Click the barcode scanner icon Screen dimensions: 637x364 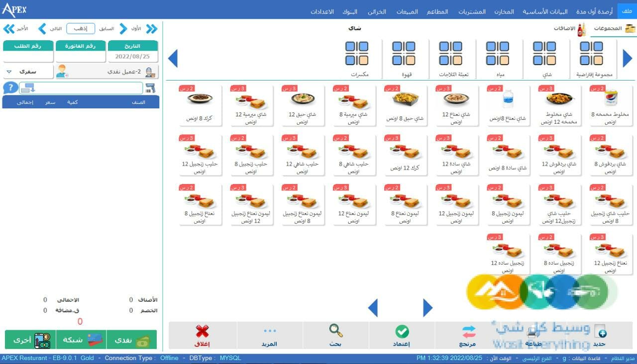pyautogui.click(x=150, y=89)
